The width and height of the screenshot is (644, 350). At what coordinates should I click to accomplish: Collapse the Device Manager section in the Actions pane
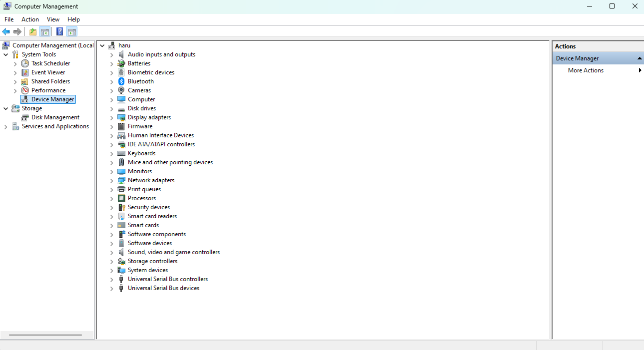(640, 58)
